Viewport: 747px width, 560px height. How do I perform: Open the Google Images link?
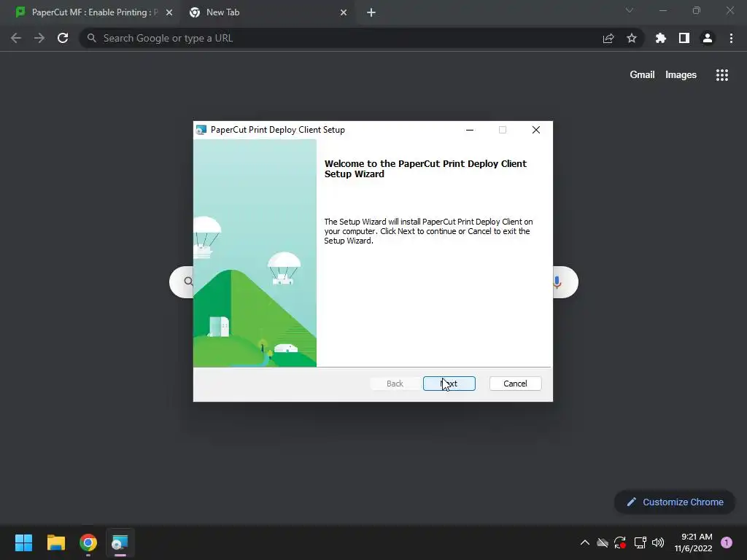(x=681, y=75)
